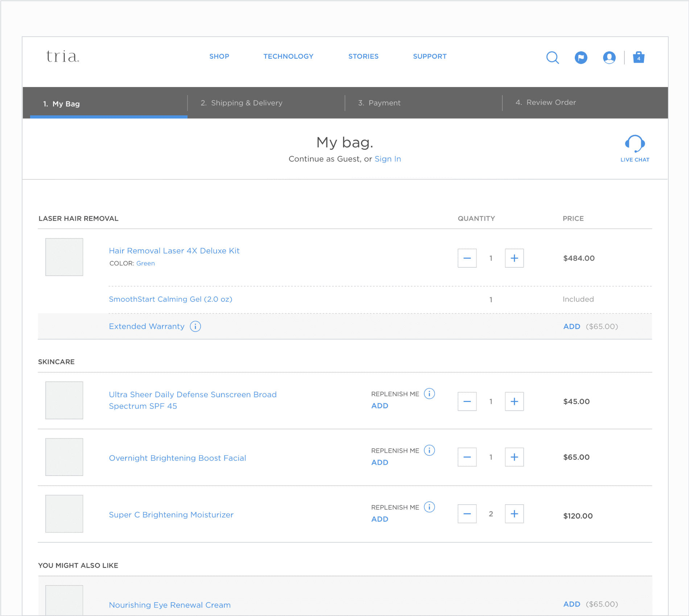
Task: Open Ultra Sheer Daily Defense Sunscreen link
Action: pyautogui.click(x=193, y=400)
